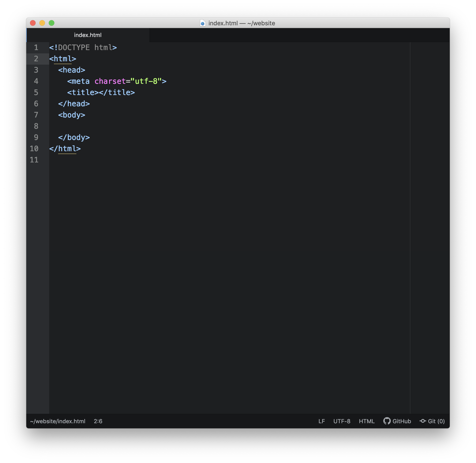
Task: Click the Git commit icon in status bar
Action: click(x=423, y=421)
